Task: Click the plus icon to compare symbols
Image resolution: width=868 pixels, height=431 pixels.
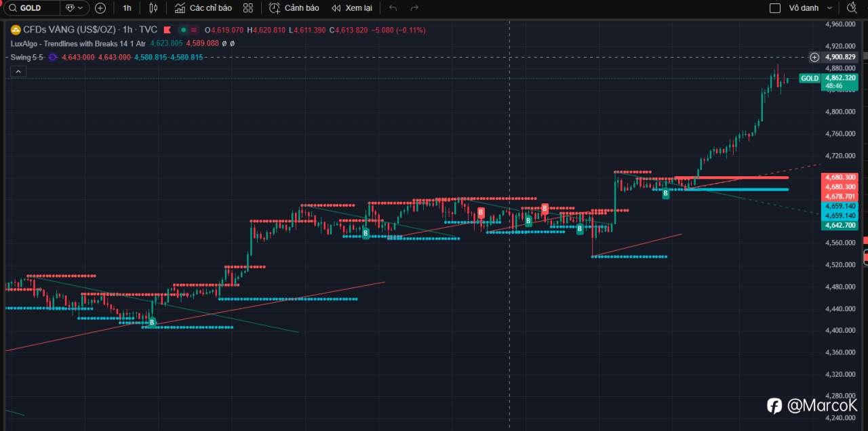Action: 100,7
